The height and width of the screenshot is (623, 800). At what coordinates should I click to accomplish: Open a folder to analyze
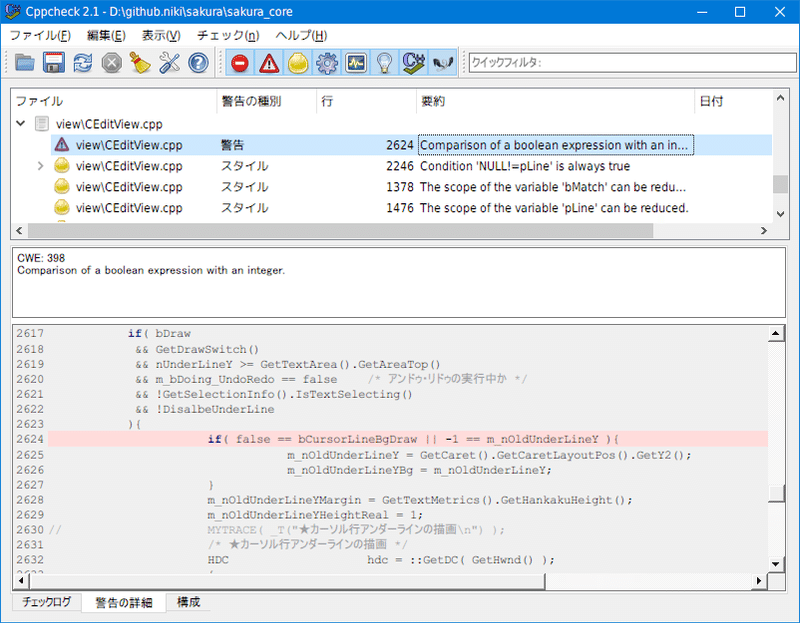coord(25,62)
